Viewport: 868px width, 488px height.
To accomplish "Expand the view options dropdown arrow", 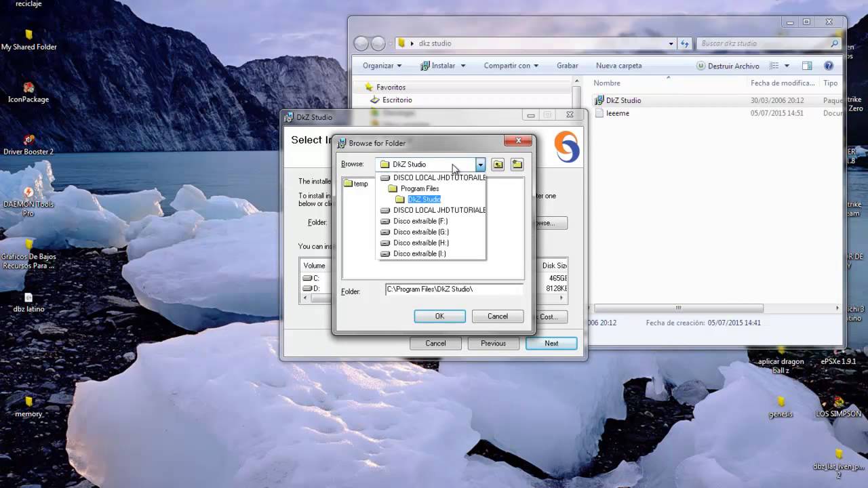I will [x=787, y=66].
